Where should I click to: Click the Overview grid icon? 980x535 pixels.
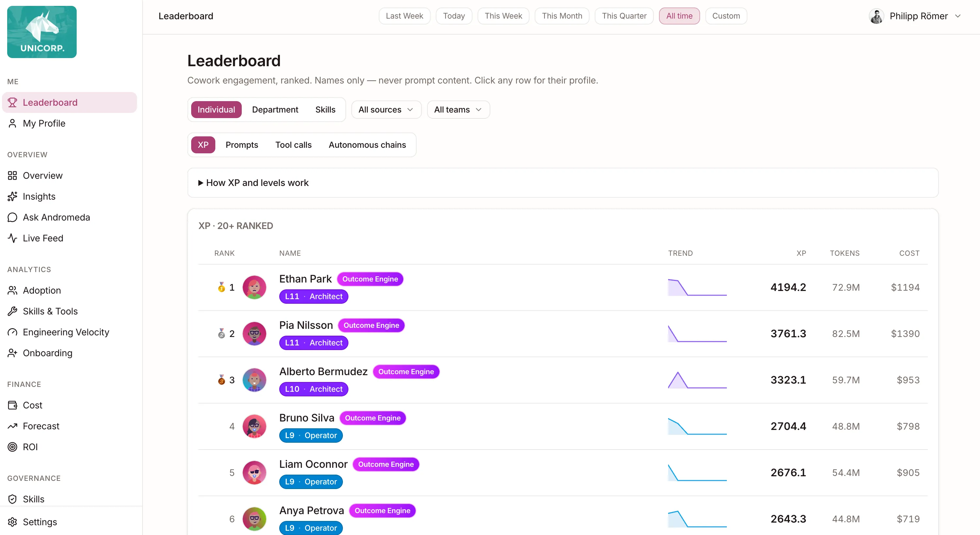12,176
